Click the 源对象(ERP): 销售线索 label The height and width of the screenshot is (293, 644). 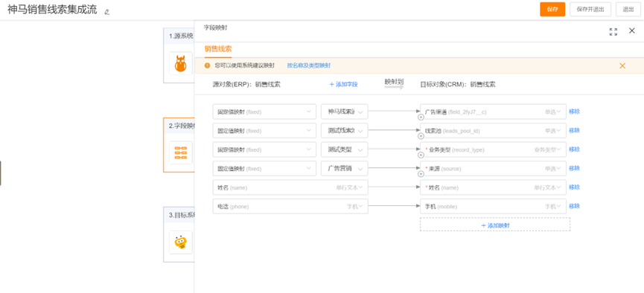pos(246,85)
